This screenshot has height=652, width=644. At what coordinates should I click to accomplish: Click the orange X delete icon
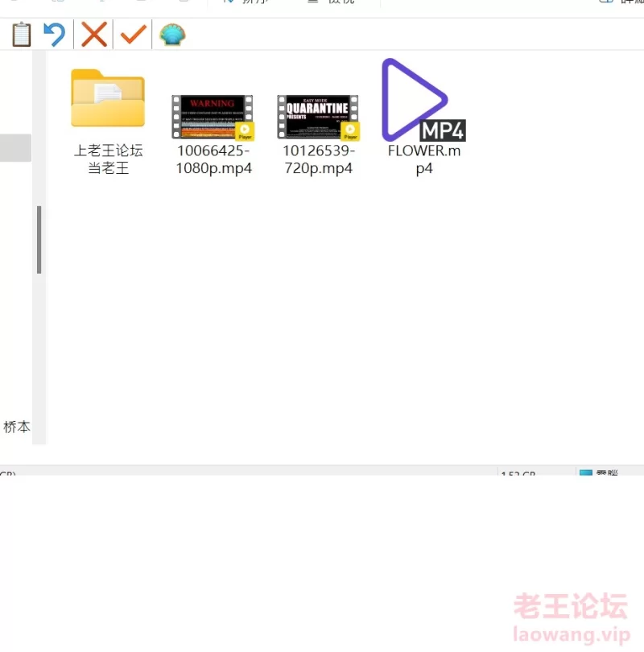coord(94,35)
